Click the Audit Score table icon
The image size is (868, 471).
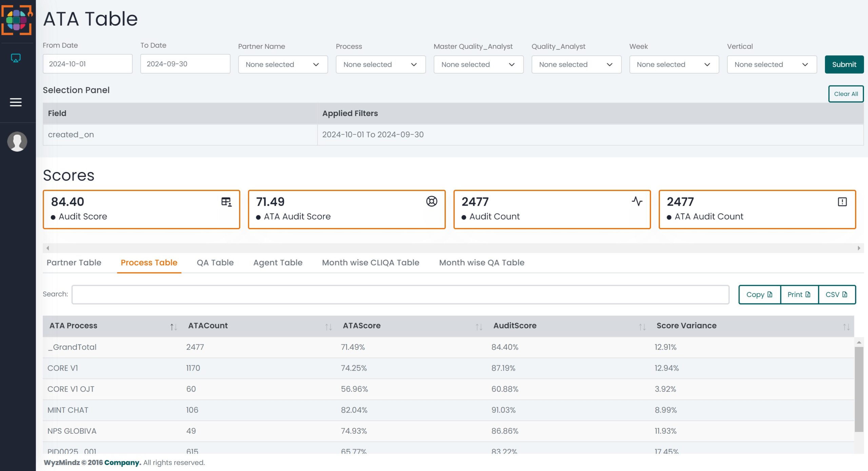click(x=226, y=202)
